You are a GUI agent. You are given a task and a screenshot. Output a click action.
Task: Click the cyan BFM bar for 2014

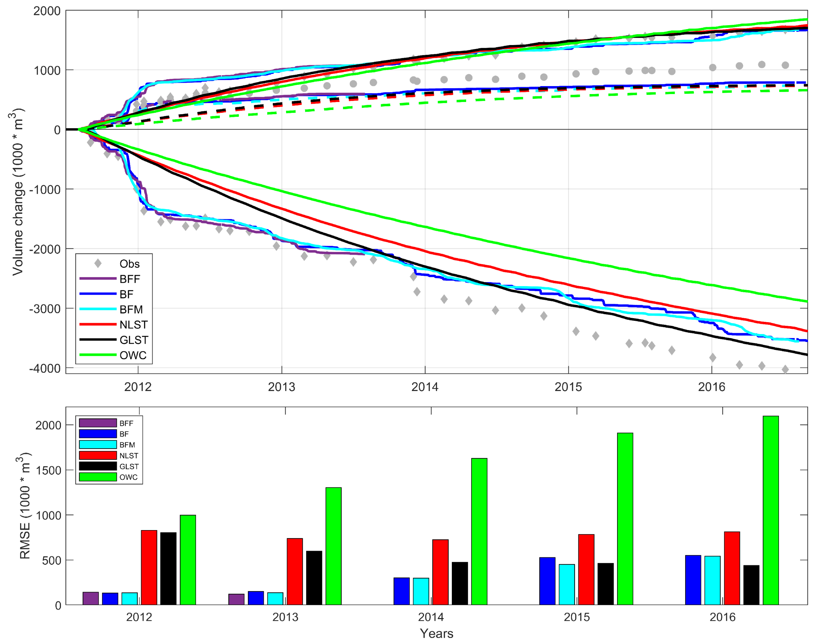coord(421,591)
